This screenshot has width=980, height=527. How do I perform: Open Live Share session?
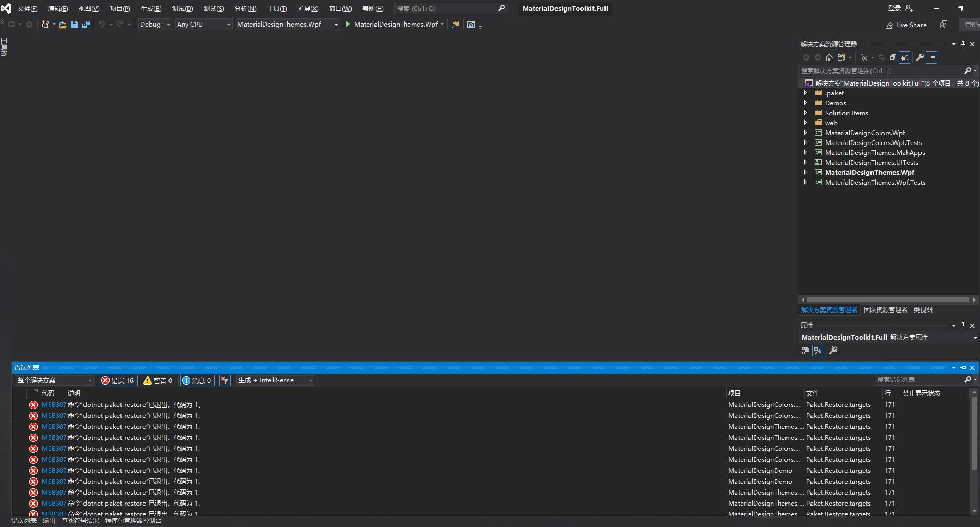[x=906, y=25]
